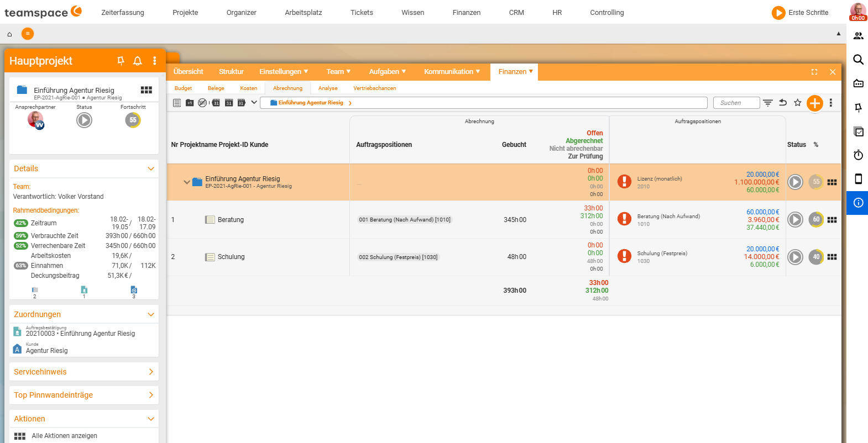The width and height of the screenshot is (868, 443).
Task: Open the Aufgaben dropdown tab
Action: click(388, 72)
